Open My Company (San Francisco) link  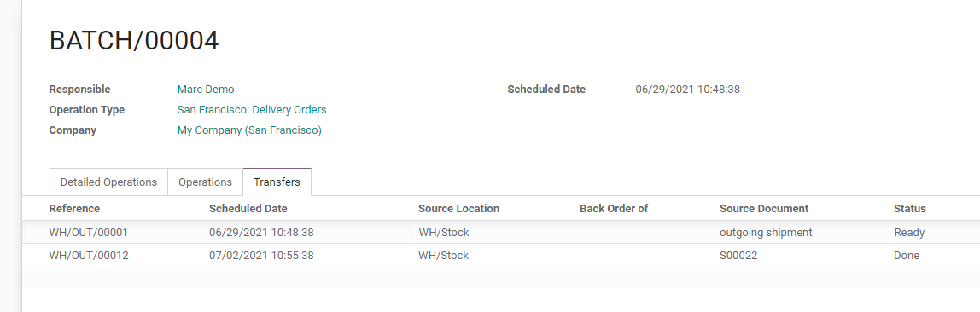[249, 130]
